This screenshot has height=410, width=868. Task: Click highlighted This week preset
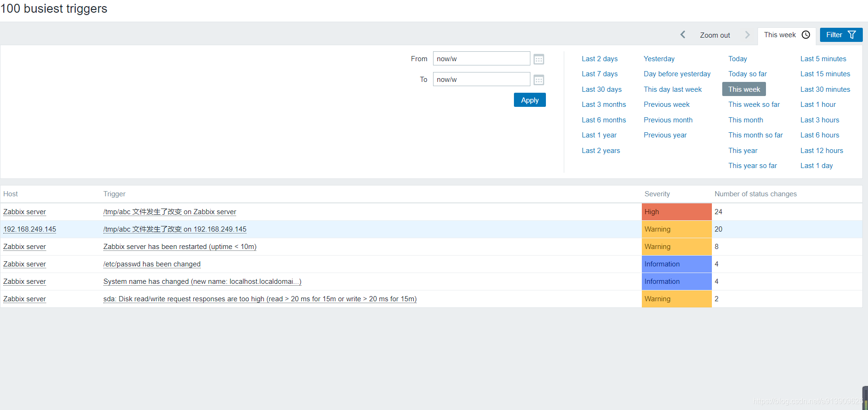[744, 89]
